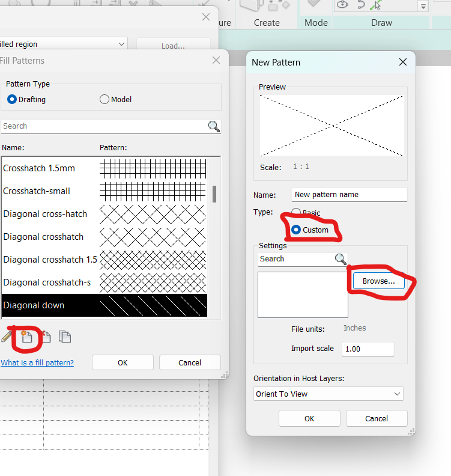Click Browse... in New Pattern dialog
This screenshot has height=476, width=451.
[x=378, y=281]
